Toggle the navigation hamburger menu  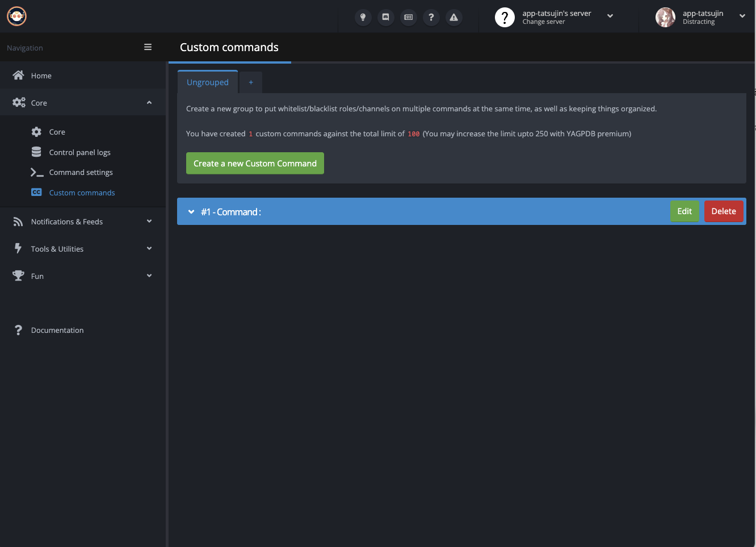click(x=148, y=47)
